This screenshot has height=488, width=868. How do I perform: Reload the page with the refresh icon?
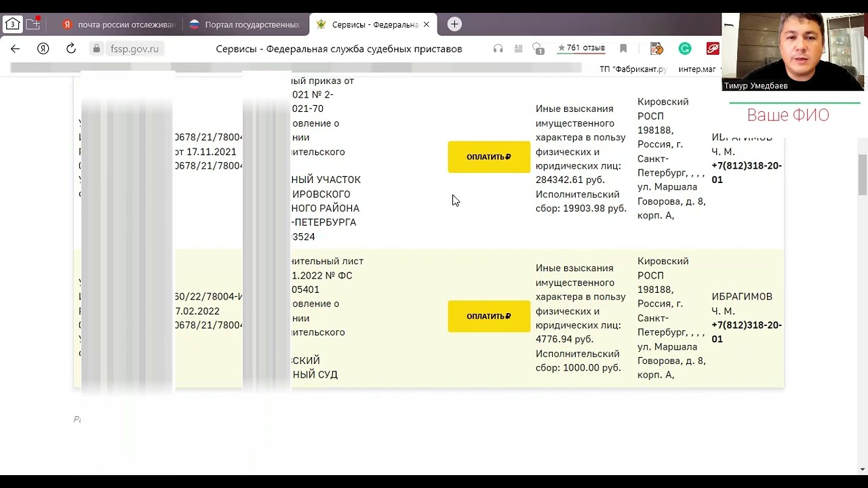coord(71,49)
